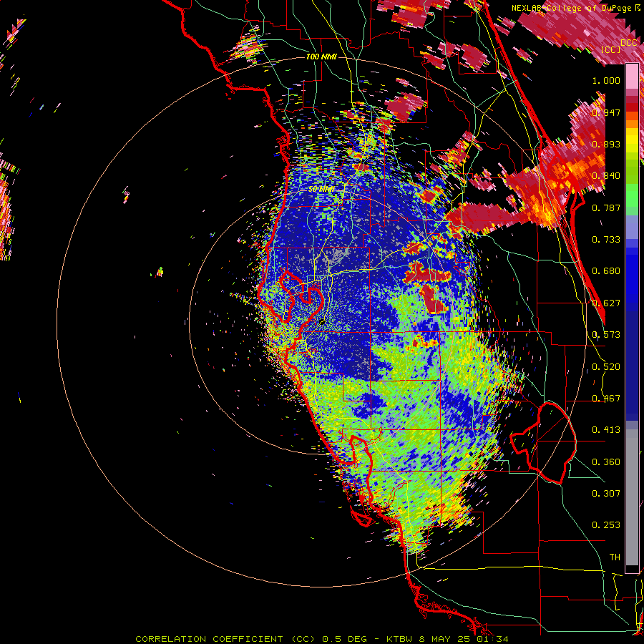Image resolution: width=644 pixels, height=644 pixels.
Task: Click the 0.520 color scale value
Action: (606, 367)
